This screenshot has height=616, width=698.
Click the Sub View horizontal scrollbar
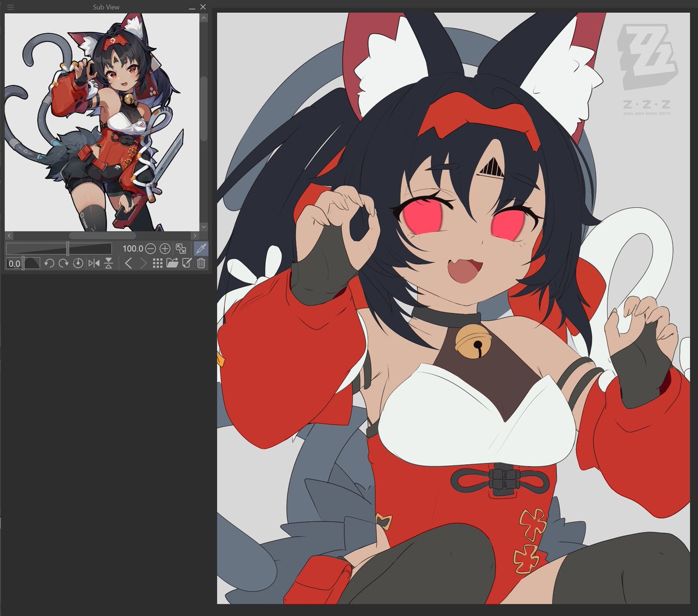point(102,236)
